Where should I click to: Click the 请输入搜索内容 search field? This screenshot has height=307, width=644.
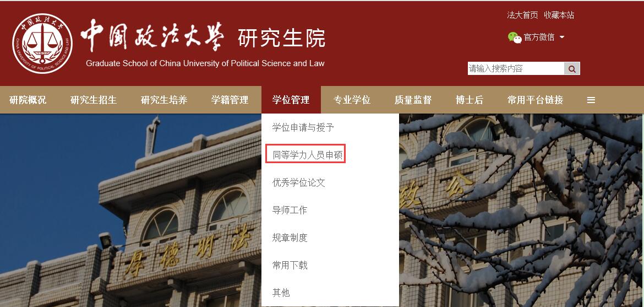(x=515, y=69)
